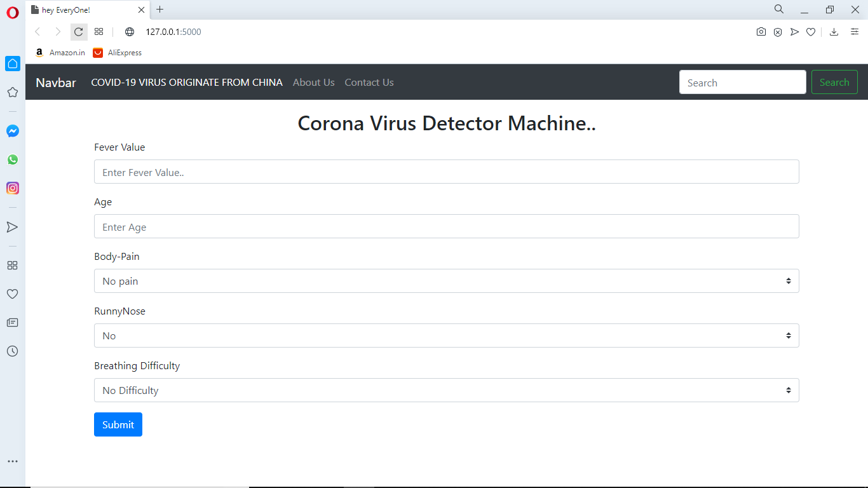
Task: Submit the detector form
Action: [118, 424]
